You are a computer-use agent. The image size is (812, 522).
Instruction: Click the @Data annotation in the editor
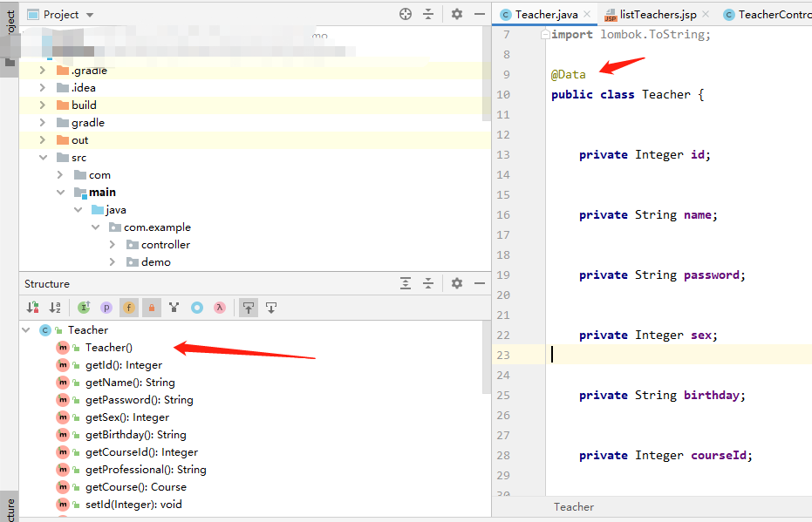(x=568, y=74)
